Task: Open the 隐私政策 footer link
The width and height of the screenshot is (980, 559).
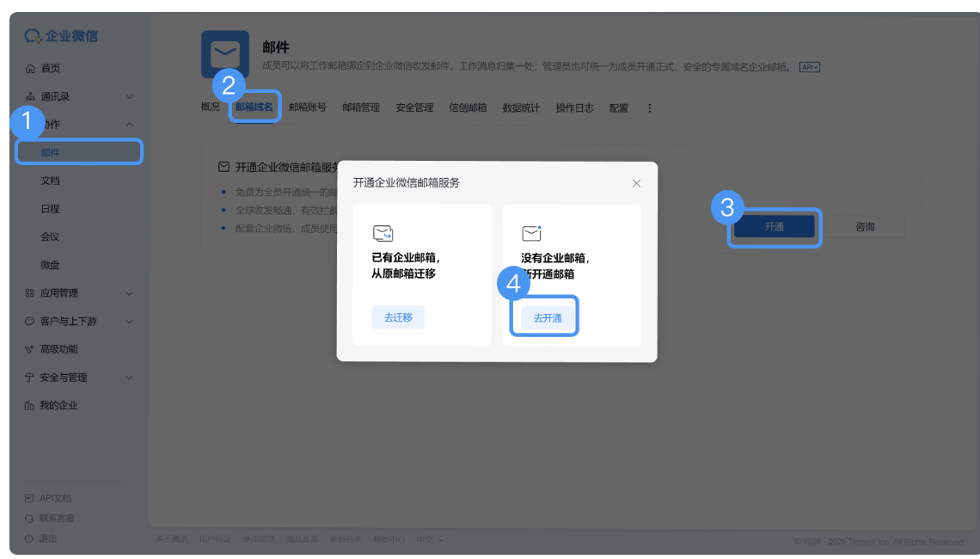Action: click(302, 539)
